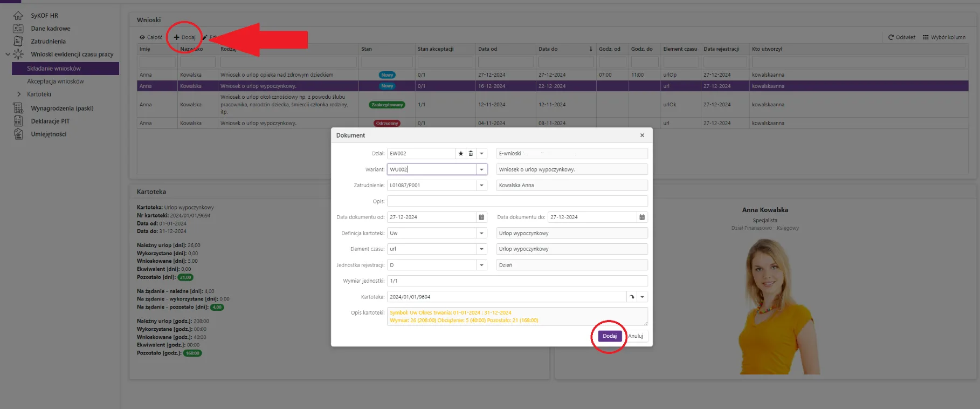Select Wynagrodzenia (paski) in sidebar
Screen dimensions: 980x409
[x=62, y=108]
